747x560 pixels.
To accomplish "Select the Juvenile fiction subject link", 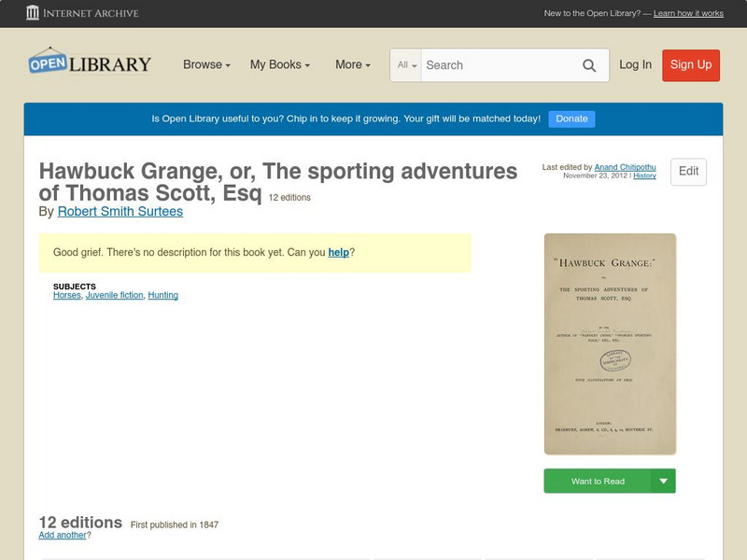I will (x=114, y=295).
